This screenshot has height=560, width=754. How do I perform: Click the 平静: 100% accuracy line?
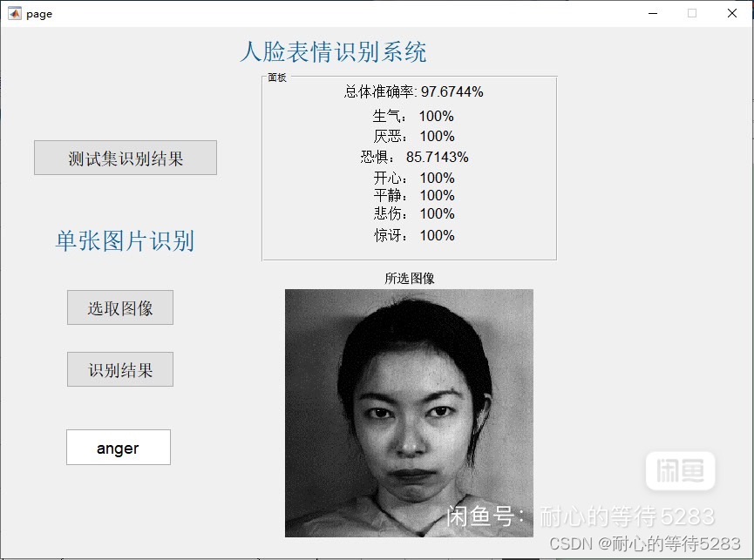click(413, 195)
